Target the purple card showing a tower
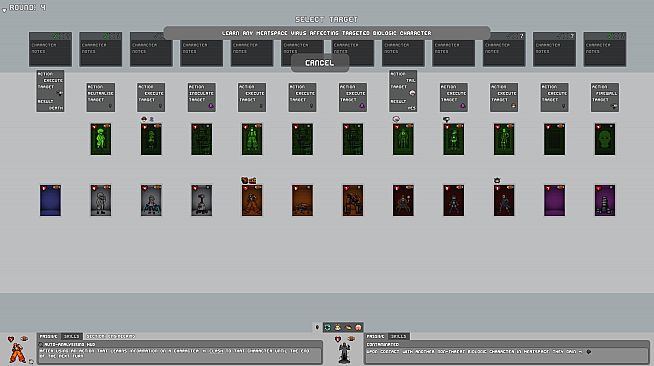This screenshot has height=366, width=654. tap(605, 201)
